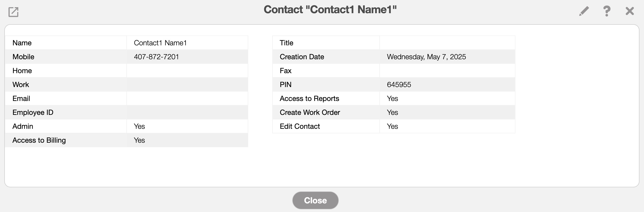Click the Edit Contact Yes value

[x=392, y=126]
